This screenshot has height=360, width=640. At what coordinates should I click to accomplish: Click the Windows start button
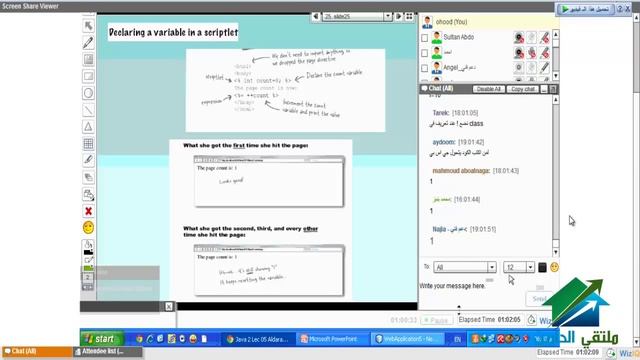pyautogui.click(x=102, y=339)
